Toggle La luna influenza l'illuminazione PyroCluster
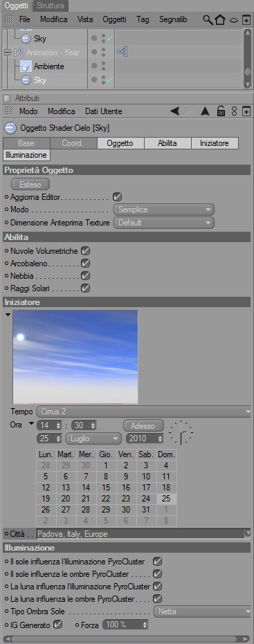254x644 pixels. coord(157,586)
